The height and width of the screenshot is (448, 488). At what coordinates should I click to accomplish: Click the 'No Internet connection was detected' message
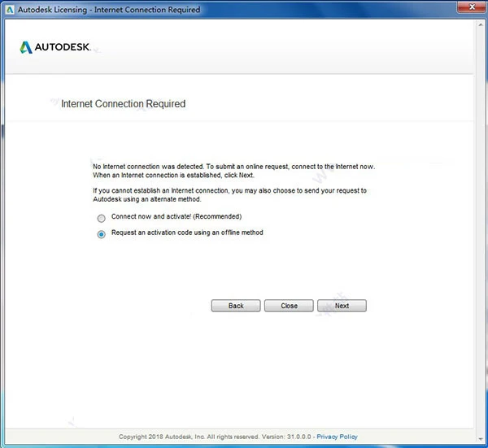coord(233,171)
